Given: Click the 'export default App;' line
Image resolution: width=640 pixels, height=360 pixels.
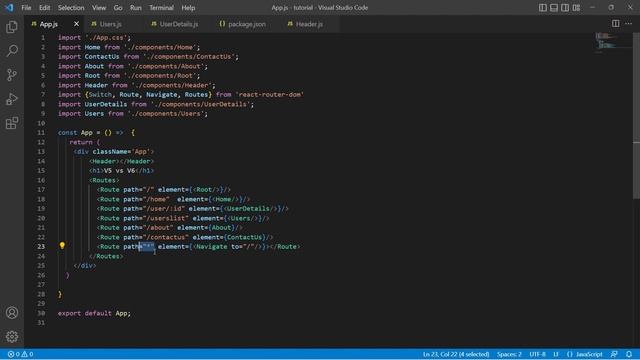Looking at the screenshot, I should click(94, 313).
